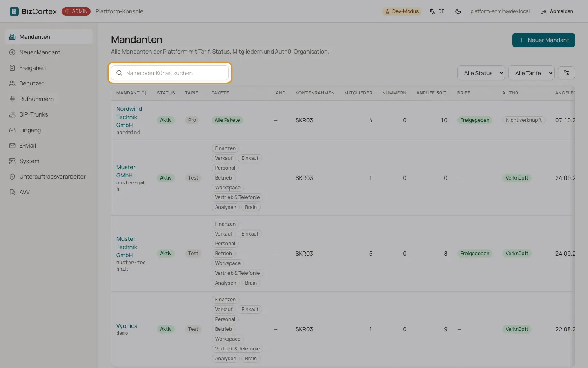Screen dimensions: 588x368
Task: Click the Nicht verknüpft badge
Action: pos(524,120)
